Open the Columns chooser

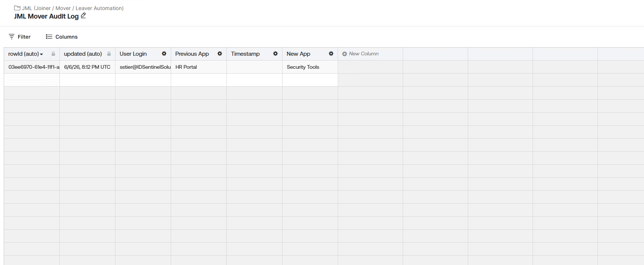pyautogui.click(x=62, y=36)
